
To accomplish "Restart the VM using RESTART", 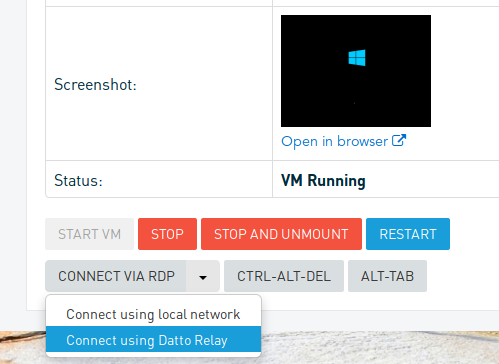I will point(408,234).
